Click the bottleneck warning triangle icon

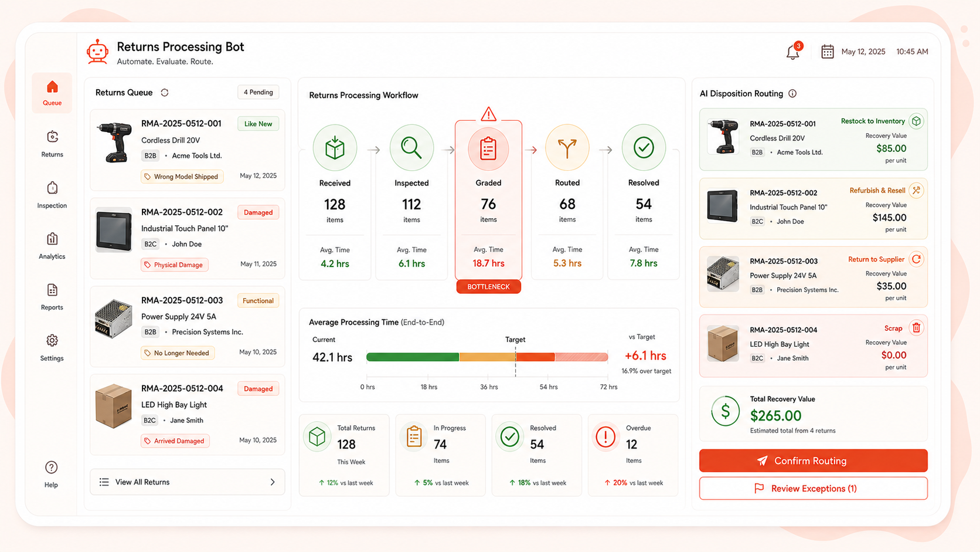(x=488, y=114)
